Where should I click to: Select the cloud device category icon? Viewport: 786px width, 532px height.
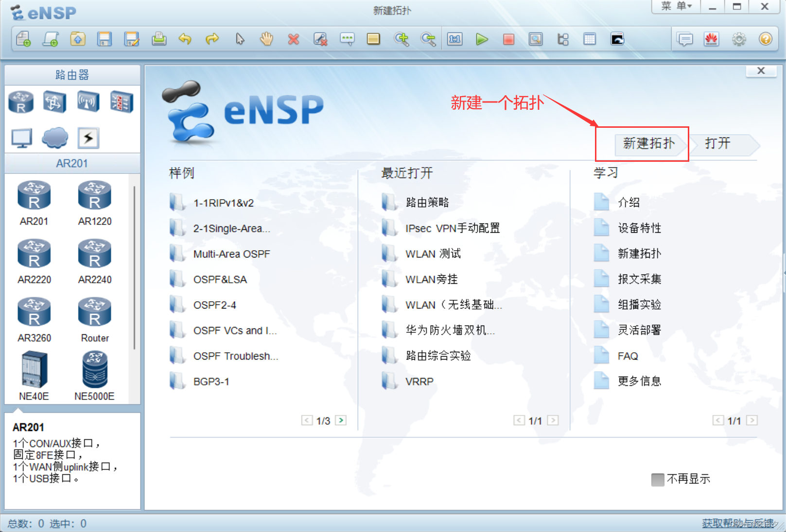tap(55, 137)
